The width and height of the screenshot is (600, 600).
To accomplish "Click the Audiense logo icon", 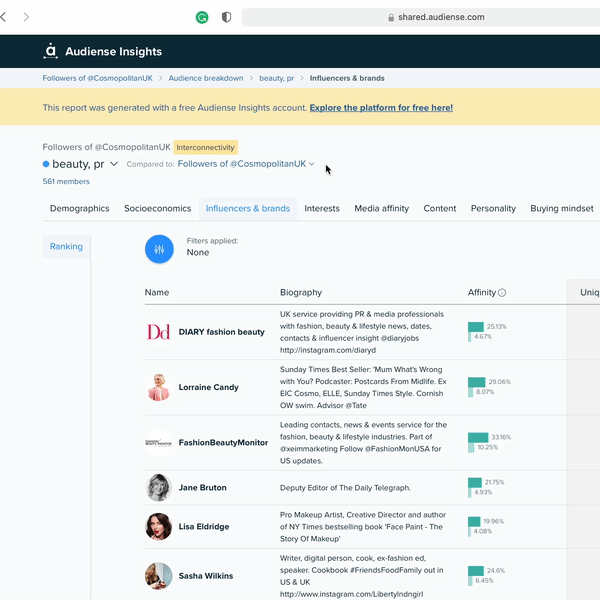I will (x=51, y=51).
